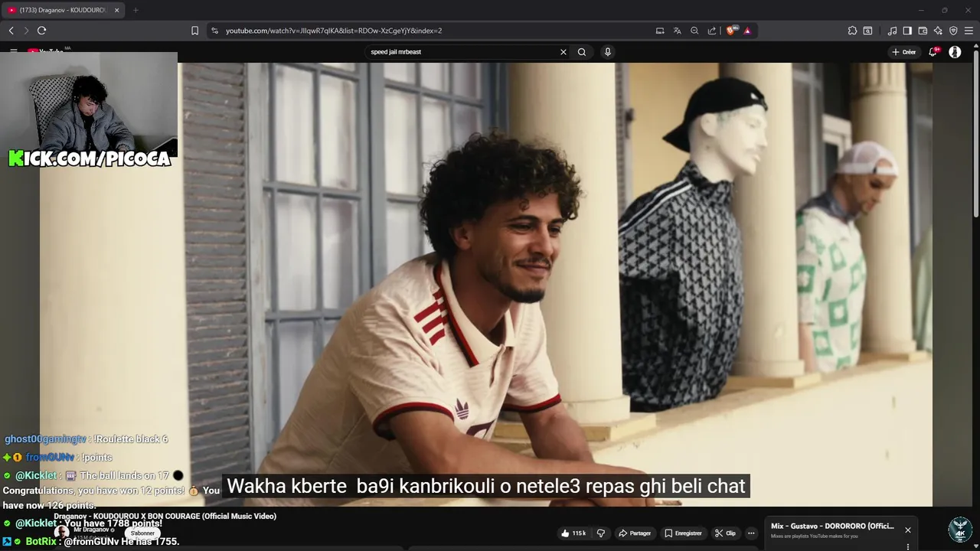
Task: Click the Partager share button
Action: (635, 533)
